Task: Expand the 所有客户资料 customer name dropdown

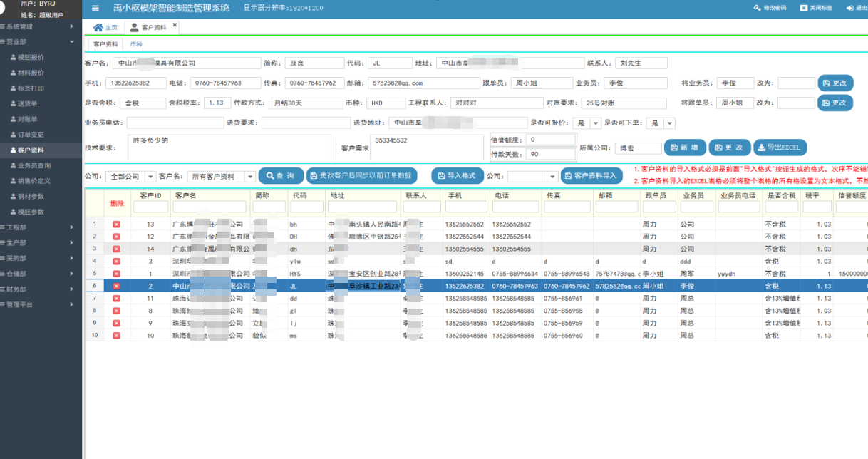Action: [249, 177]
